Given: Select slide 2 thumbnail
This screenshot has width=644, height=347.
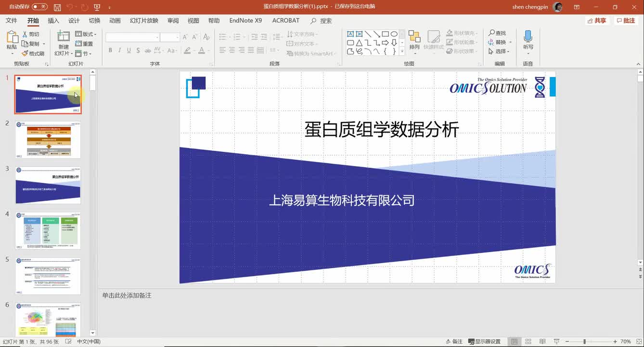Looking at the screenshot, I should point(48,140).
